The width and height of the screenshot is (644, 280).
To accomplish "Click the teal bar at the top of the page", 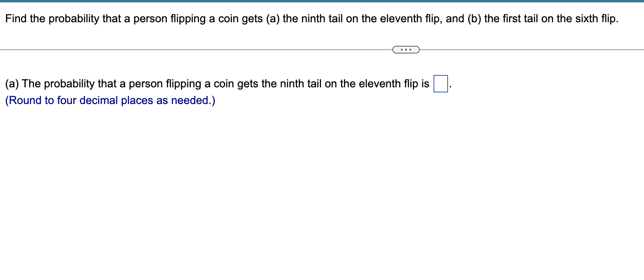I will (x=322, y=2).
